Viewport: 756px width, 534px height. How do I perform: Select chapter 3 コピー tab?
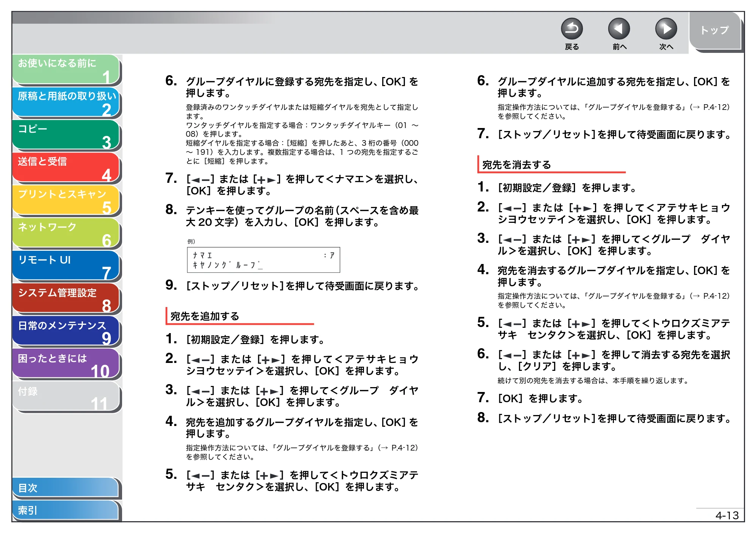pyautogui.click(x=66, y=135)
